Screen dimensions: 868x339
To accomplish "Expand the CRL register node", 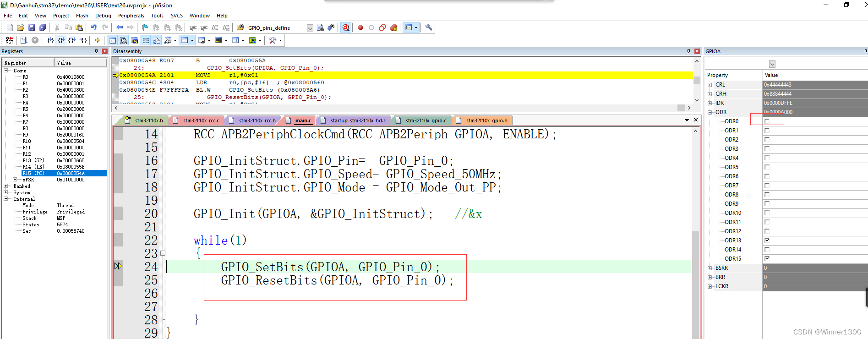I will tap(710, 85).
